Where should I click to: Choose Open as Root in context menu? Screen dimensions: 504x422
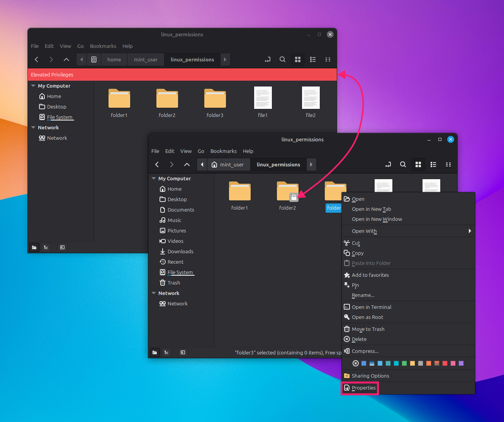[x=408, y=317]
